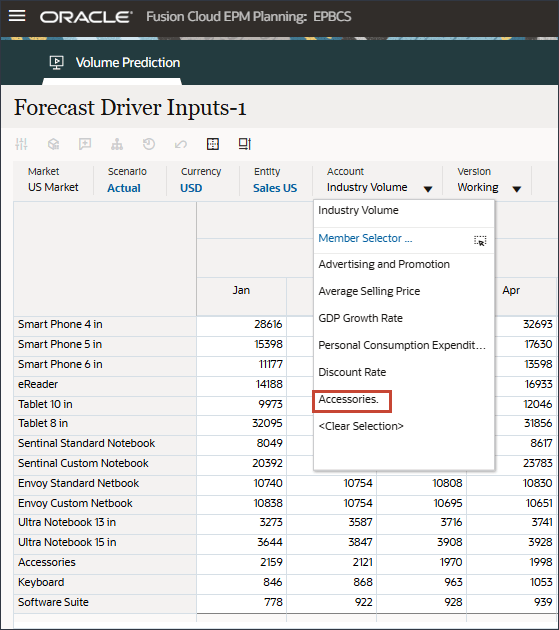This screenshot has height=630, width=559.
Task: Select the Smart Phone 6 in row
Action: [x=105, y=366]
